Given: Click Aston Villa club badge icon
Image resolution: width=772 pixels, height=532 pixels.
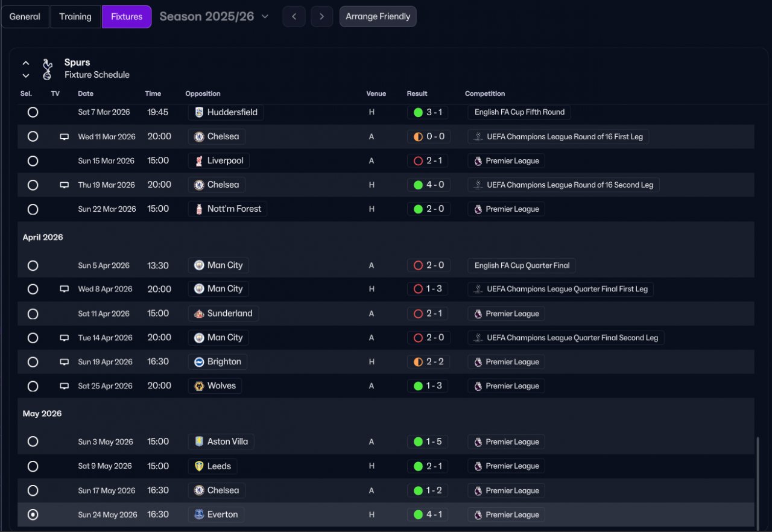Looking at the screenshot, I should coord(199,442).
